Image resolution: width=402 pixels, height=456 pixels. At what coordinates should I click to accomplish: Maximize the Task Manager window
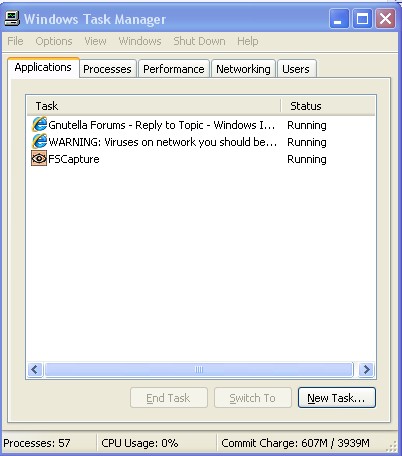[x=362, y=19]
